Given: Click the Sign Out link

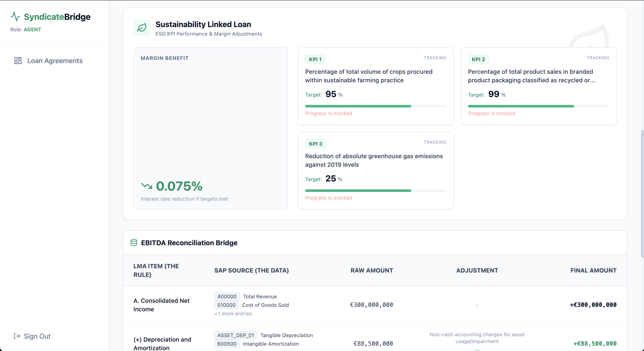Looking at the screenshot, I should tap(37, 336).
